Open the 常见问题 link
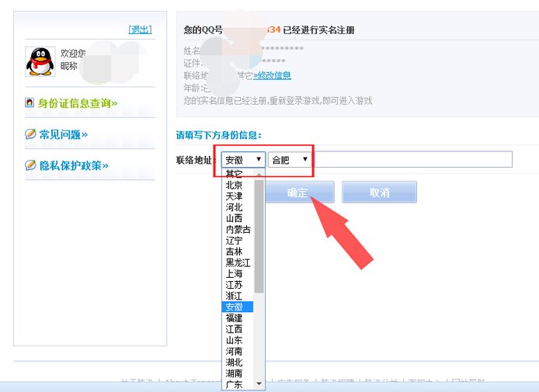This screenshot has height=392, width=539. click(64, 134)
